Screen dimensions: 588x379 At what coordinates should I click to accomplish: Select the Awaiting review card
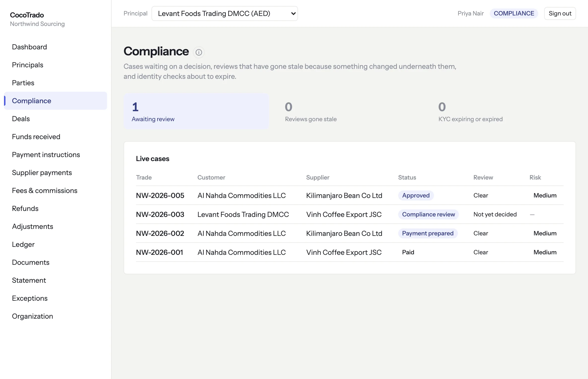pos(196,111)
